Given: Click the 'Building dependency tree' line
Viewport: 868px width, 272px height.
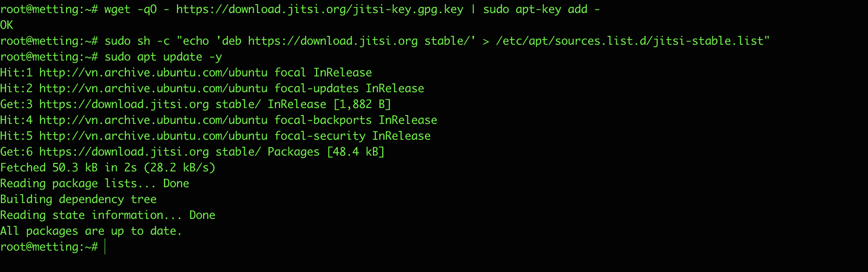Looking at the screenshot, I should click(x=78, y=199).
